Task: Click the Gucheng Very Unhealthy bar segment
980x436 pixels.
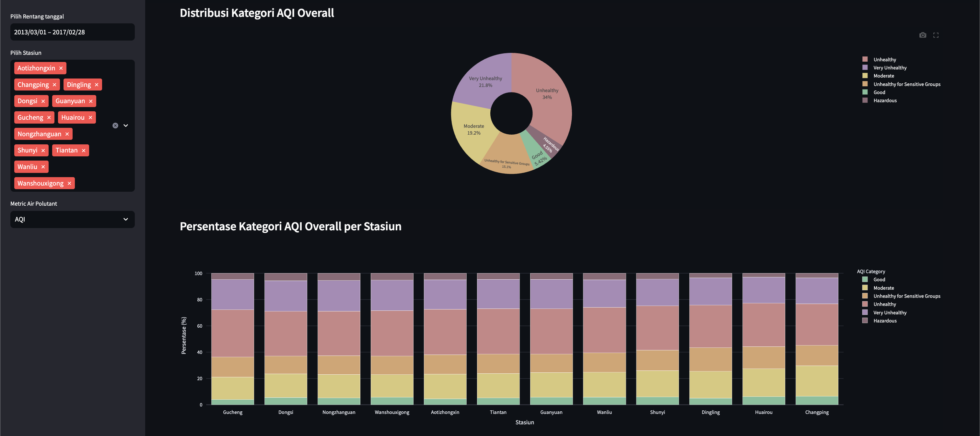Action: [232, 294]
